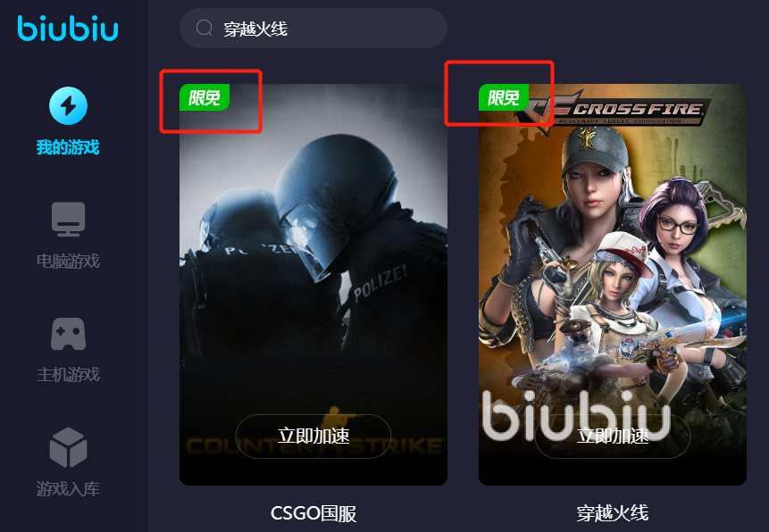Click the 穿越火线 title below card
Image resolution: width=769 pixels, height=532 pixels.
(613, 513)
